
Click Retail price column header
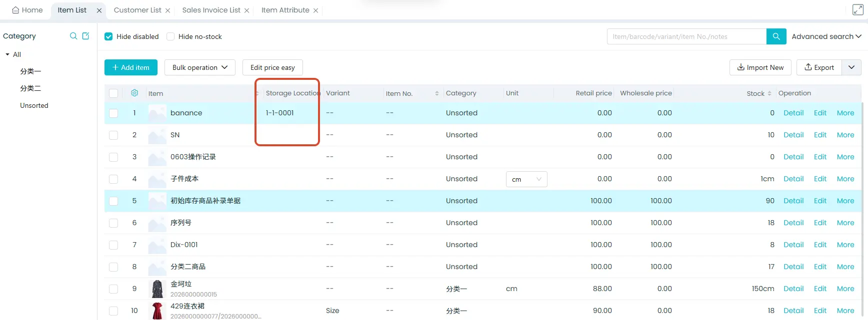593,93
